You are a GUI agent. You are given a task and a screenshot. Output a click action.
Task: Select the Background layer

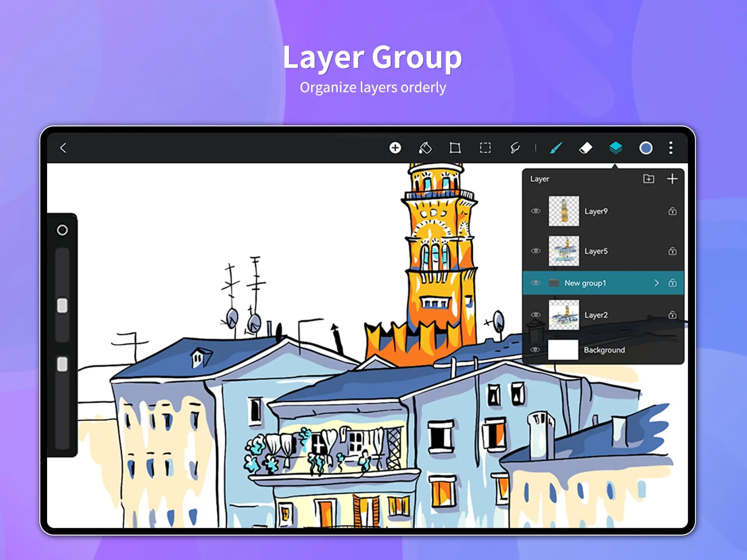(x=602, y=350)
